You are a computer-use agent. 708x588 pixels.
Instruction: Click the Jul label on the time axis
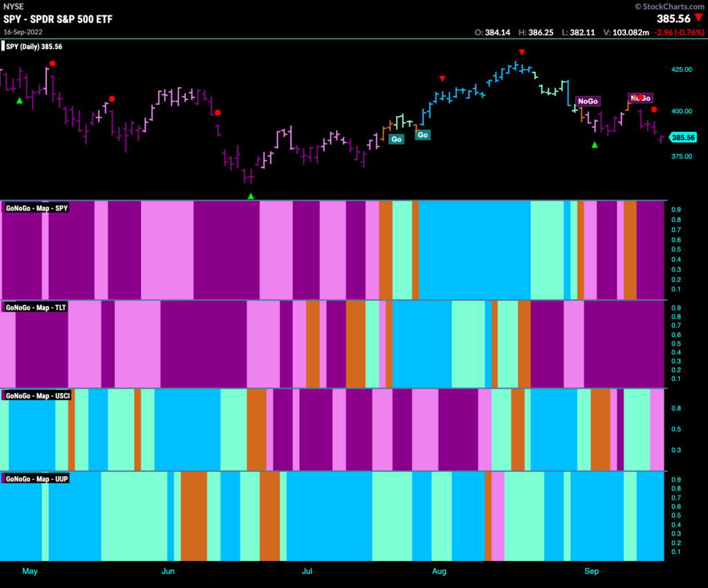click(307, 571)
